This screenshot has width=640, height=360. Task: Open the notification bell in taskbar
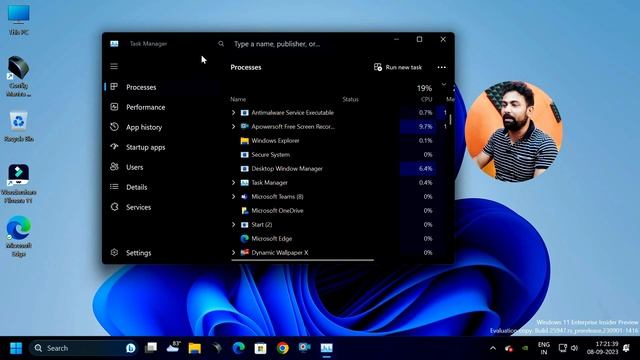point(627,348)
